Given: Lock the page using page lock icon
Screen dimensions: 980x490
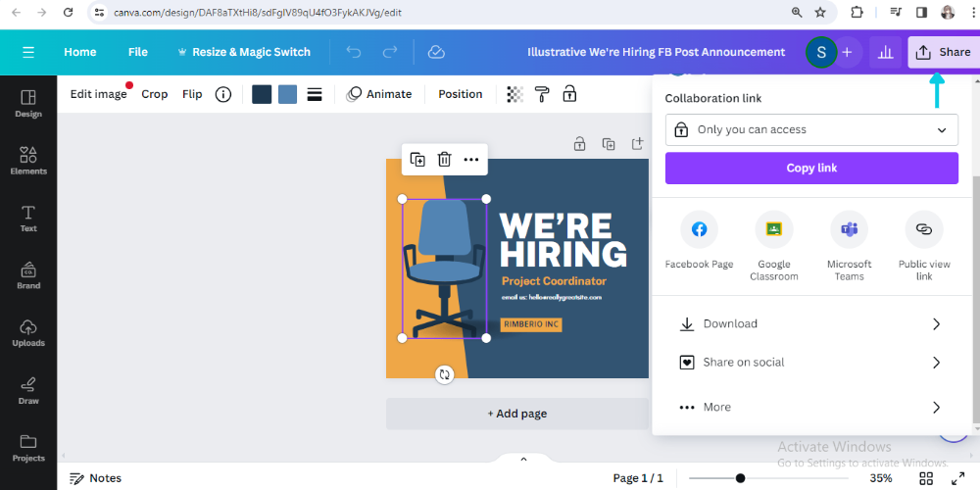Looking at the screenshot, I should point(579,144).
